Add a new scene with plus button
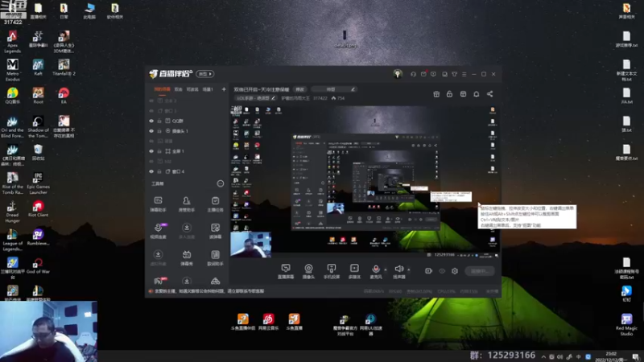This screenshot has width=644, height=362. [x=224, y=89]
